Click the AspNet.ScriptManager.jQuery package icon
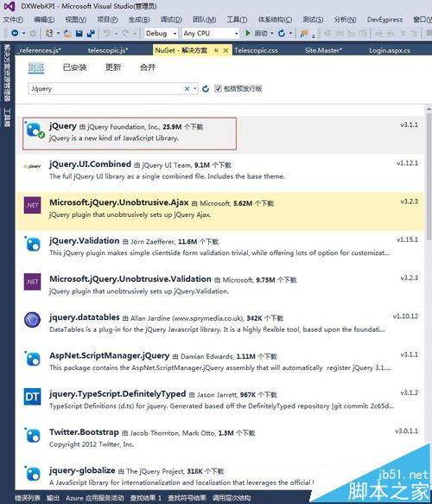432x504 pixels. click(33, 359)
